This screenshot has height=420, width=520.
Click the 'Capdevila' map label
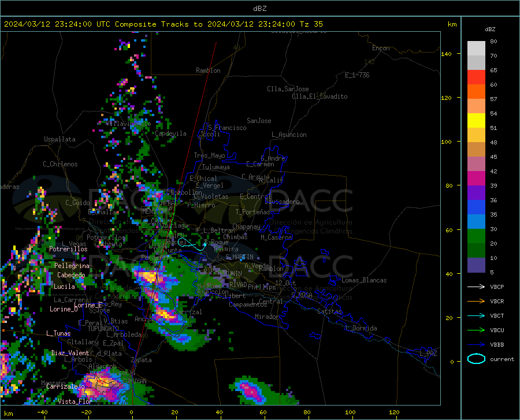click(x=170, y=133)
